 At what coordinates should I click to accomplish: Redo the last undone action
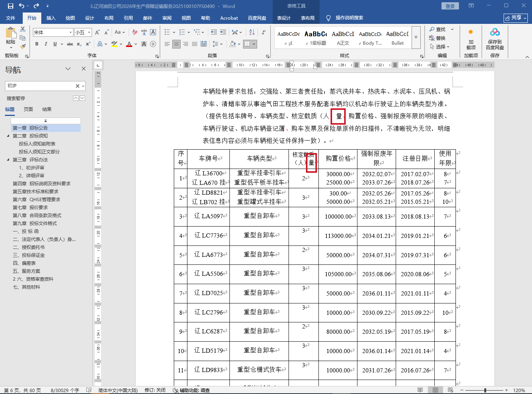36,6
